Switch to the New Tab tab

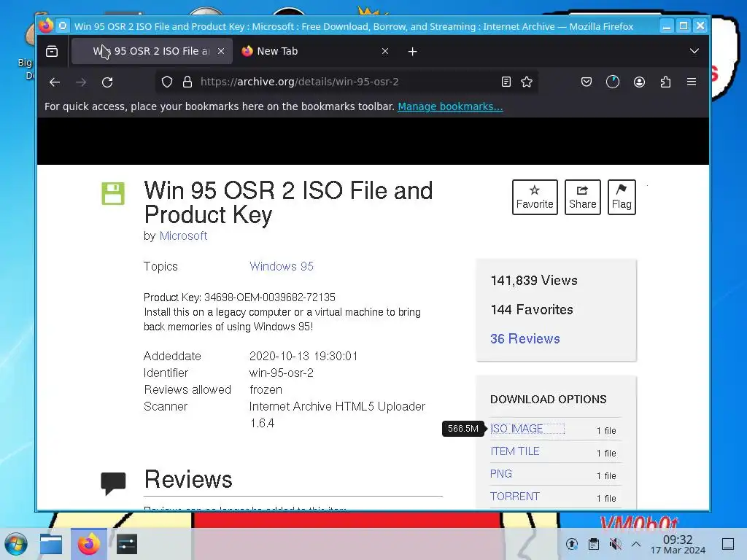[315, 51]
